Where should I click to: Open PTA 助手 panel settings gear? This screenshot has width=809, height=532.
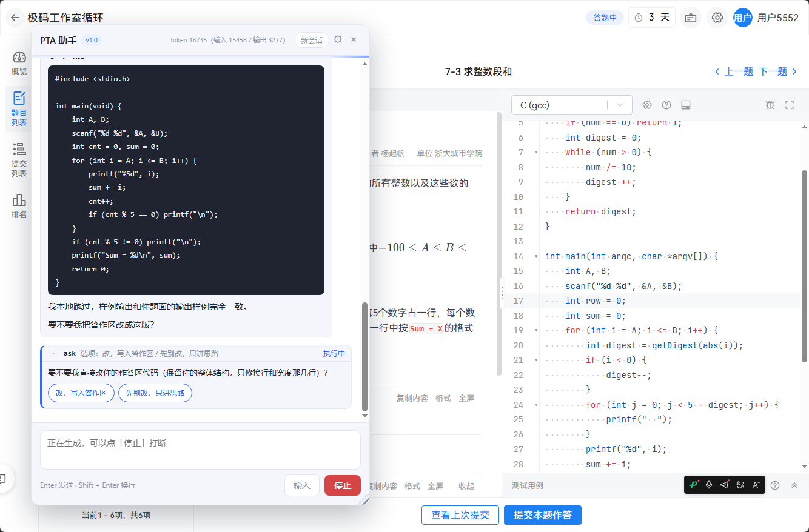[x=338, y=39]
